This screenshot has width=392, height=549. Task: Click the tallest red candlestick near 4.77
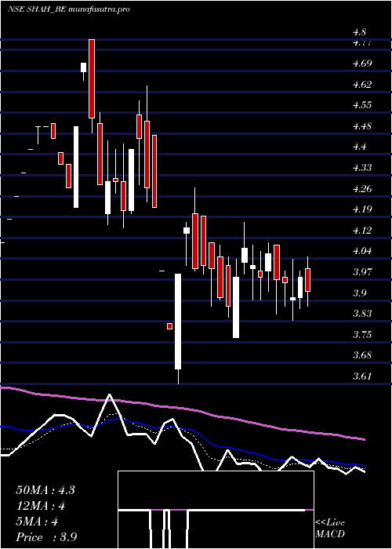[92, 78]
